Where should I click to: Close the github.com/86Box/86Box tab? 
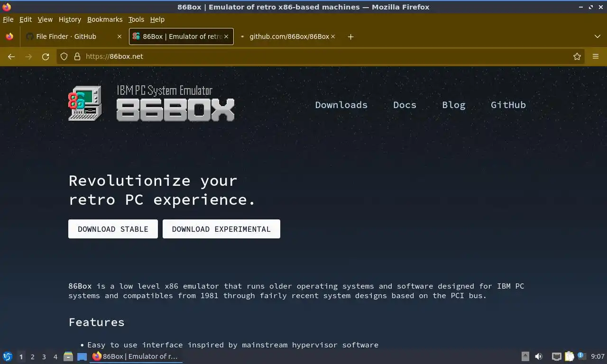[333, 36]
